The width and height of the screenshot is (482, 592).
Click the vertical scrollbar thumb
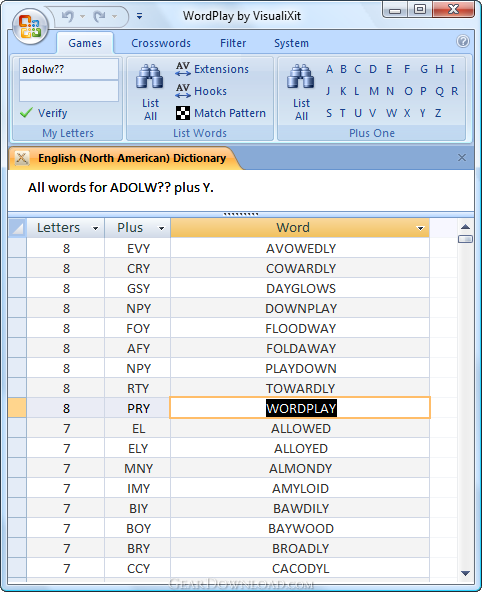[x=465, y=239]
